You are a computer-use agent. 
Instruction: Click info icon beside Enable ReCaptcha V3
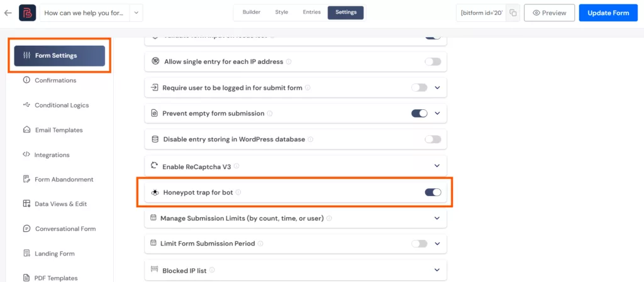(x=236, y=166)
